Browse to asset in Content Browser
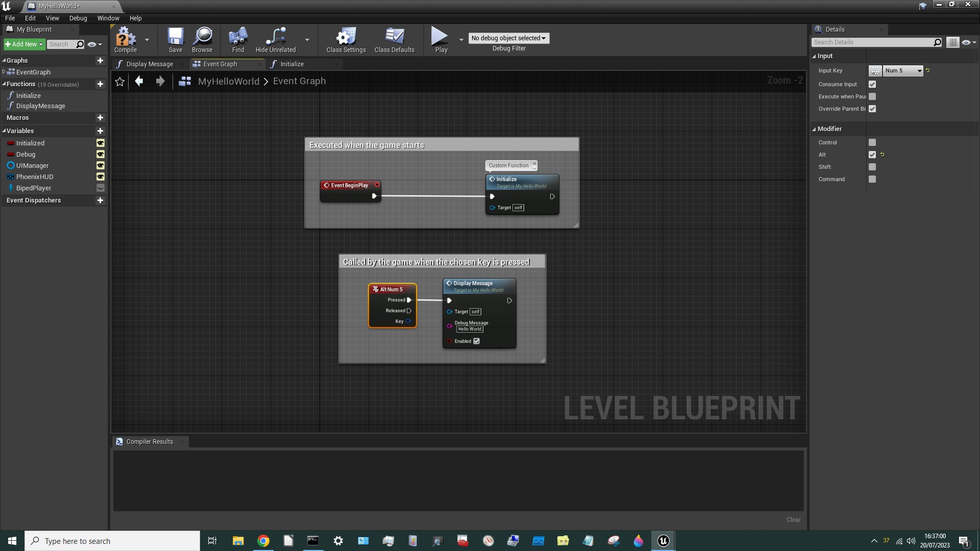 (202, 40)
